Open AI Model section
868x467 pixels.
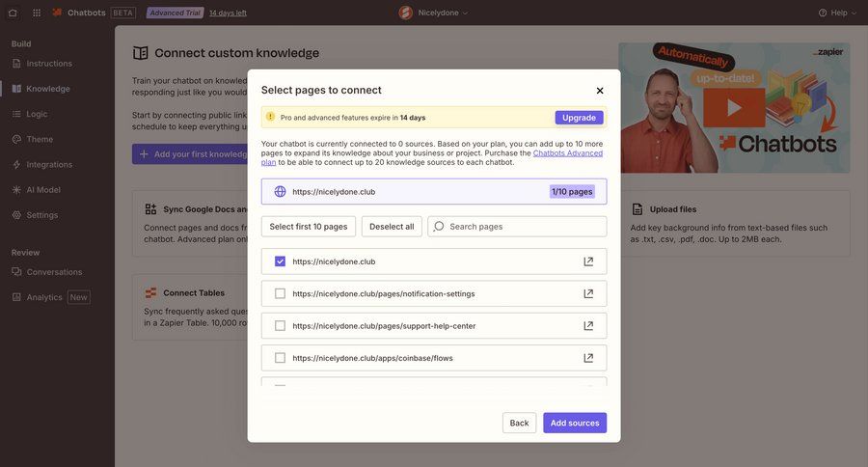click(x=43, y=189)
